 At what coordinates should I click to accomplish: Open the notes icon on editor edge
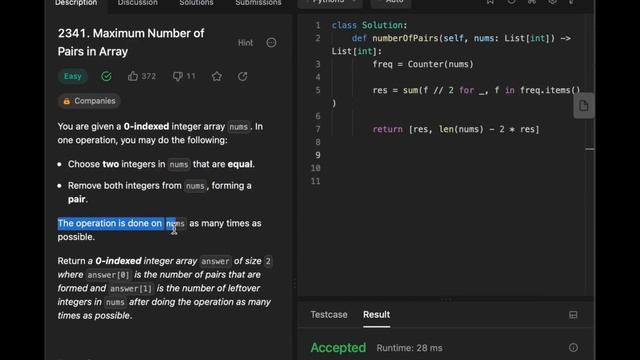(584, 106)
